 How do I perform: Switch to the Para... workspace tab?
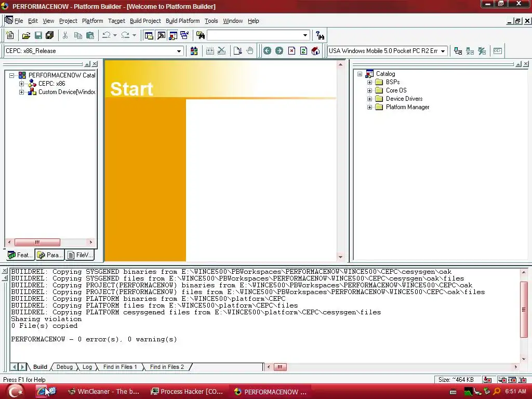(x=49, y=255)
